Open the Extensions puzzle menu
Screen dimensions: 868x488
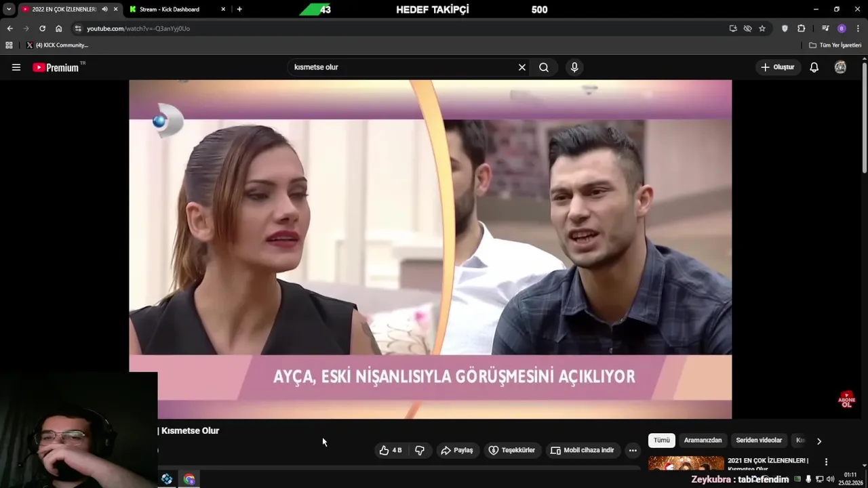(x=802, y=28)
